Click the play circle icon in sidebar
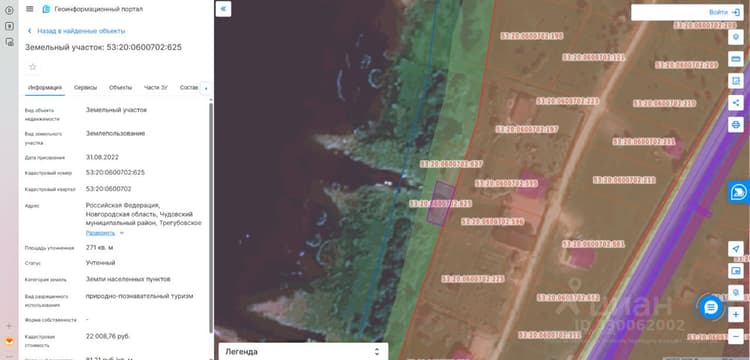The width and height of the screenshot is (750, 360). tap(9, 11)
